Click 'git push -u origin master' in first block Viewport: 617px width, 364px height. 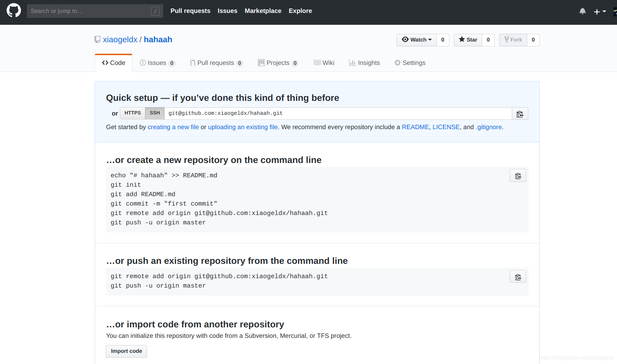click(158, 223)
